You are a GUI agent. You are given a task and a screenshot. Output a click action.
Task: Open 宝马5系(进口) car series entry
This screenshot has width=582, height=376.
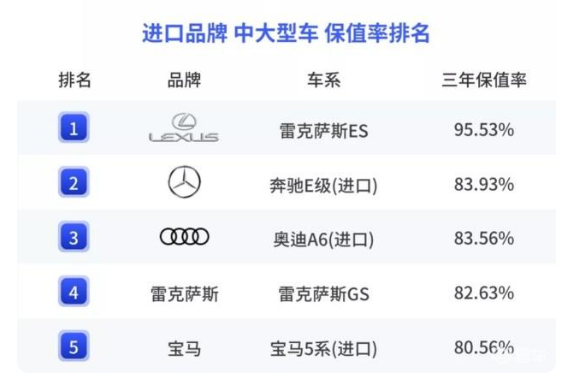[x=324, y=349]
